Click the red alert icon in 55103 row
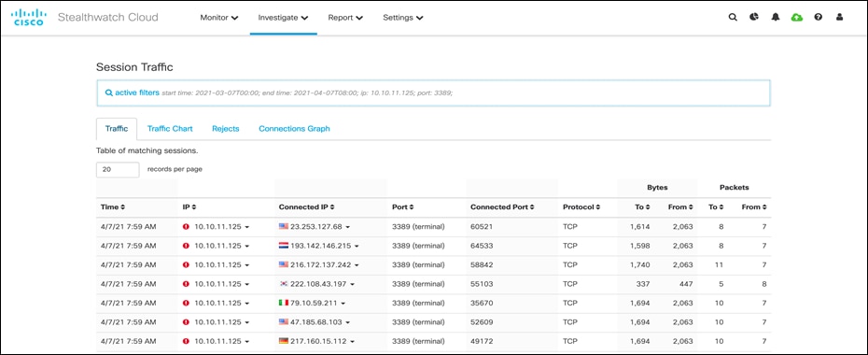This screenshot has height=355, width=868. pos(186,284)
